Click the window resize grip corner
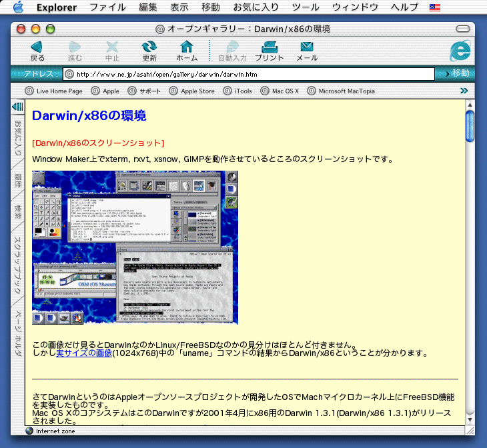This screenshot has width=487, height=448. [470, 430]
